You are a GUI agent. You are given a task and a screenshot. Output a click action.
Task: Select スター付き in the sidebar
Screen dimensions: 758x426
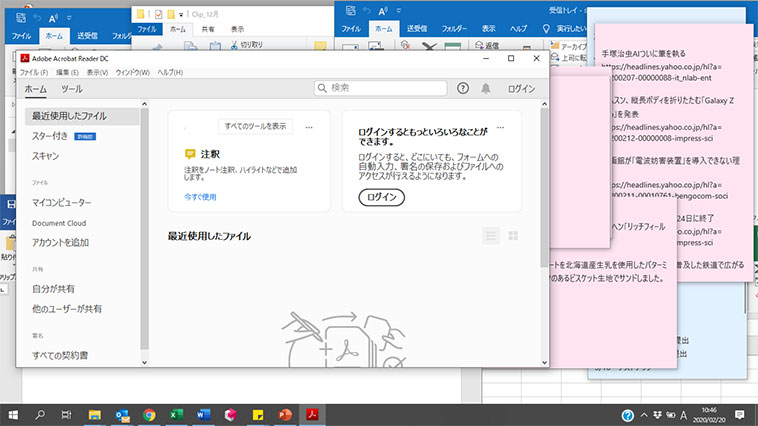click(x=50, y=136)
